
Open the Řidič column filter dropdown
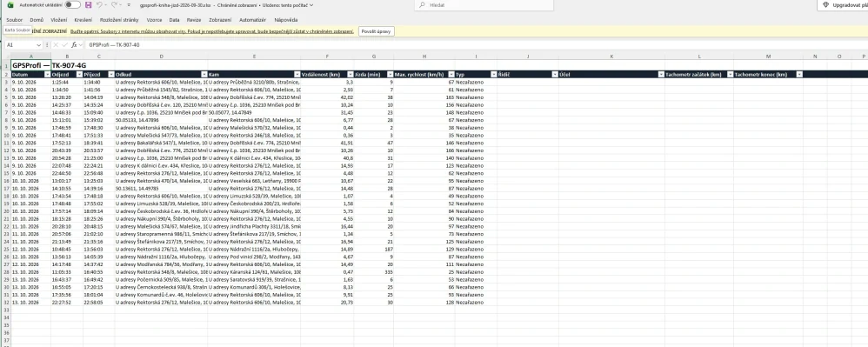click(x=554, y=74)
